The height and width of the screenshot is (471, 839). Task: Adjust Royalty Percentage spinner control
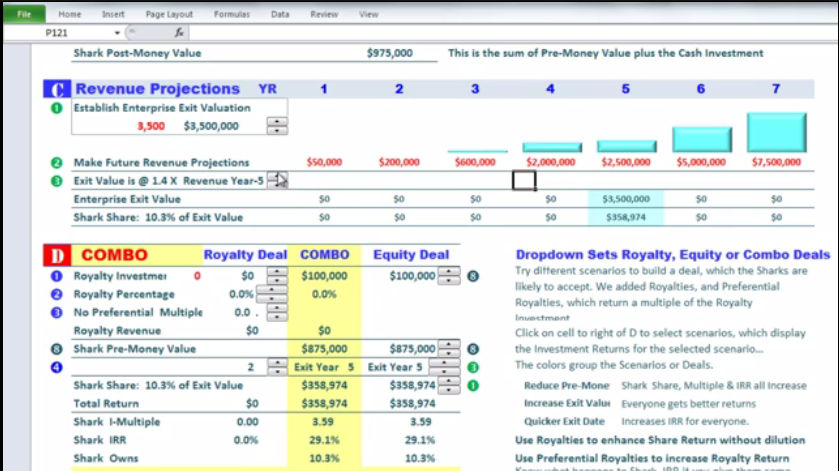click(267, 294)
